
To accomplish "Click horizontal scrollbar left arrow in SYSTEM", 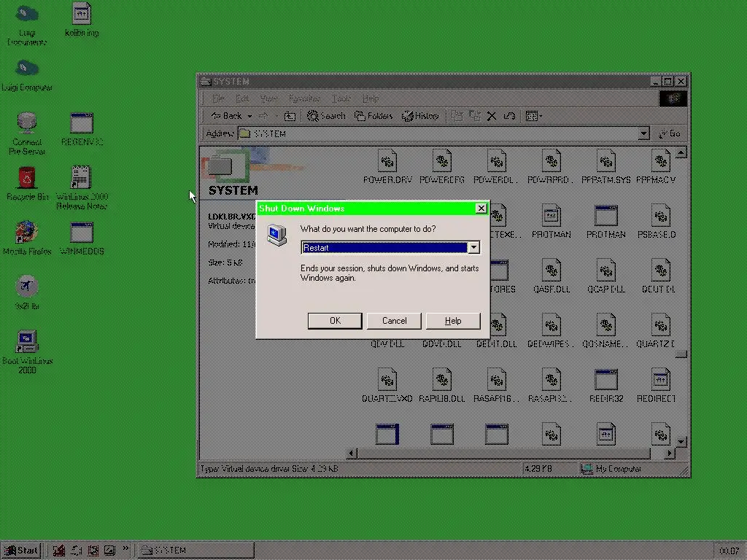I will 352,453.
